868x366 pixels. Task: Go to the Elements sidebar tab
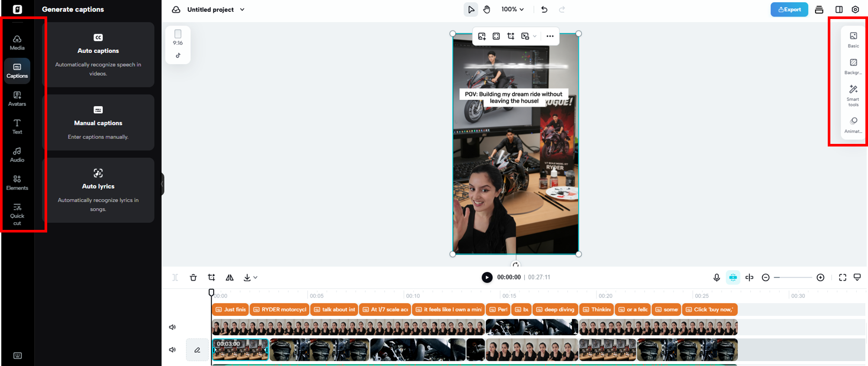coord(17,183)
